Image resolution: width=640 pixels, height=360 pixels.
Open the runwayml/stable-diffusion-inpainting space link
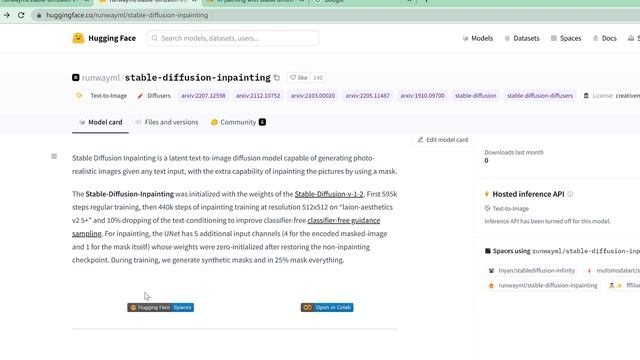coord(543,285)
